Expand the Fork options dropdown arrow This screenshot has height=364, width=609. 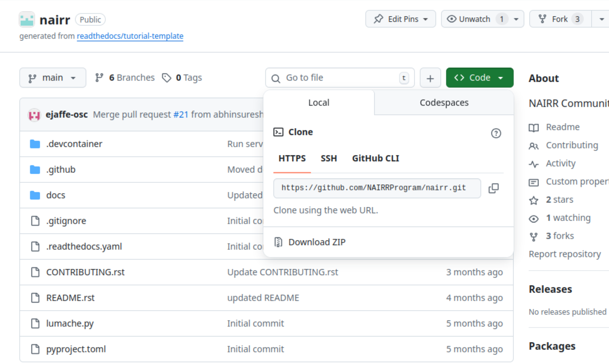point(601,19)
